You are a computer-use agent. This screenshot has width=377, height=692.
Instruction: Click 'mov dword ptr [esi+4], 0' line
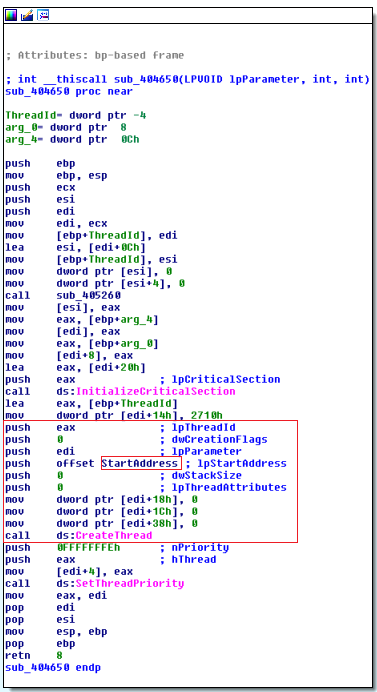[x=94, y=283]
